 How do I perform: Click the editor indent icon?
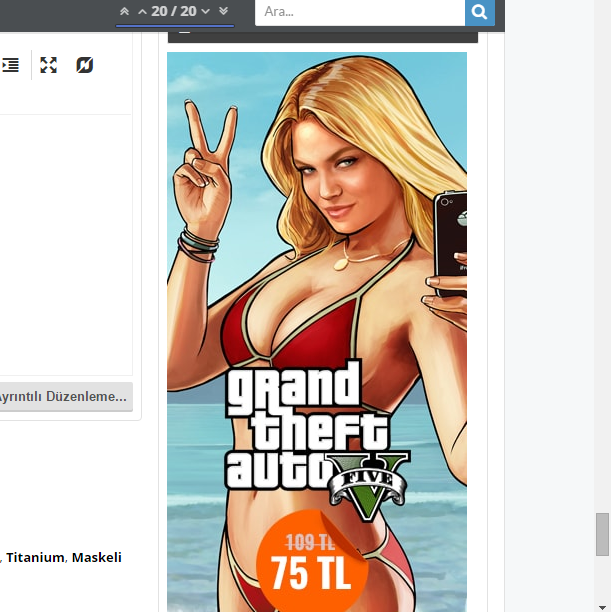coord(11,65)
